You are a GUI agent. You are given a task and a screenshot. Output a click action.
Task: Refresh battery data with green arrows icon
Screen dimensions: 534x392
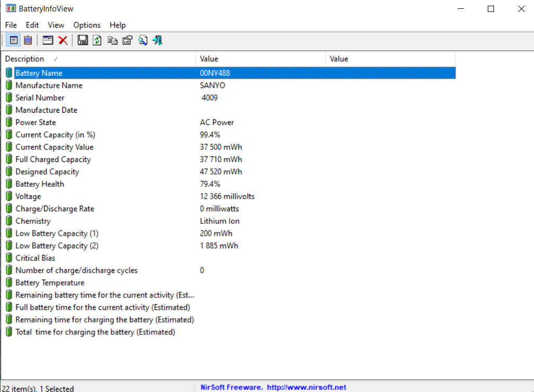tap(97, 40)
